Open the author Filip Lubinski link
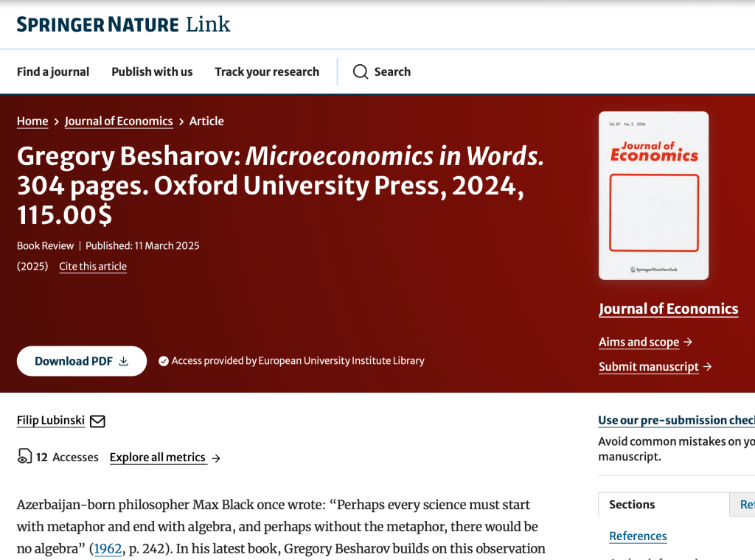 (x=51, y=421)
